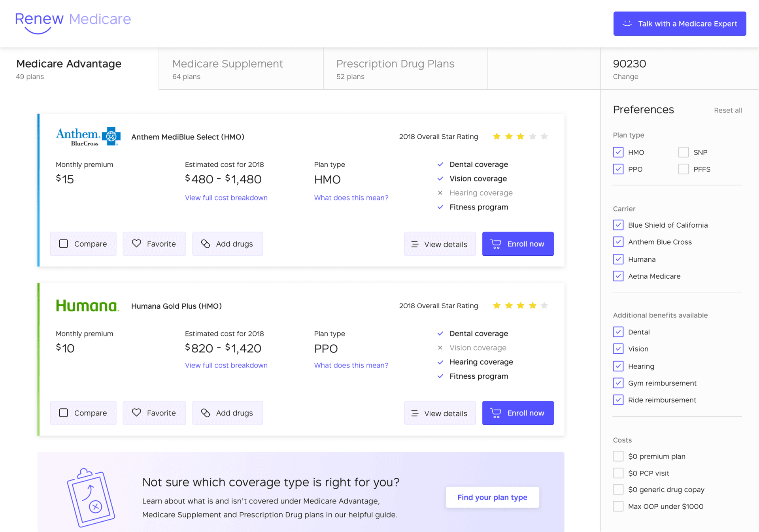
Task: Enable Max OOP under $1000 filter
Action: tap(618, 506)
